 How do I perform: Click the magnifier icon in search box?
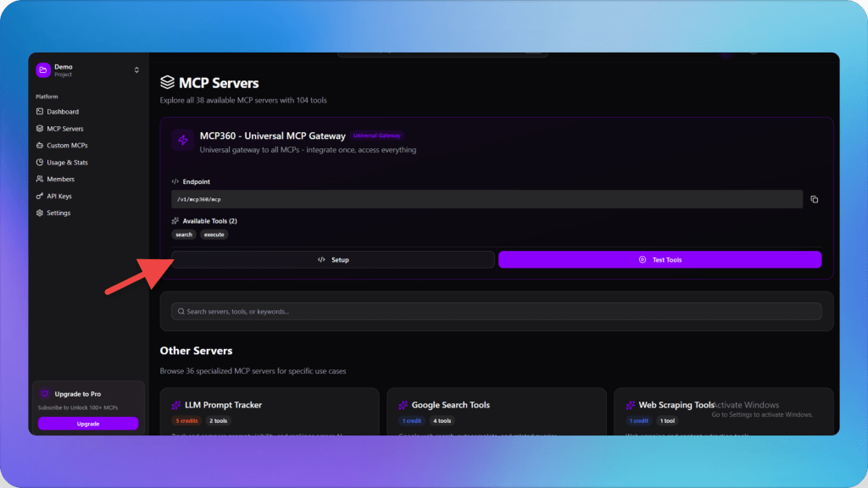point(181,312)
